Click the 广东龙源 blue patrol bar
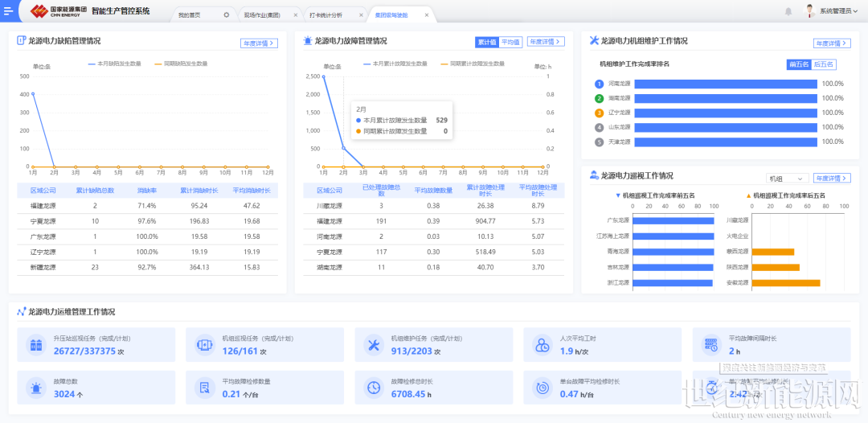The height and width of the screenshot is (423, 868). coord(674,220)
